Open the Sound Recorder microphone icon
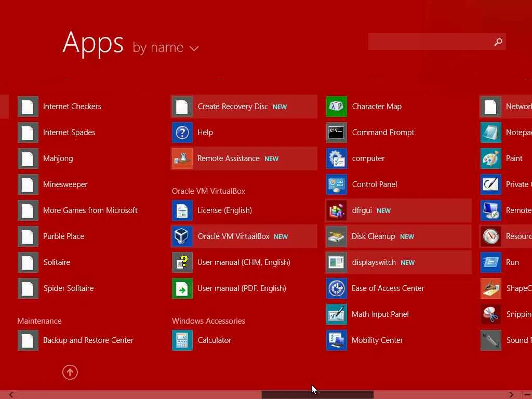This screenshot has width=532, height=399. pyautogui.click(x=490, y=340)
